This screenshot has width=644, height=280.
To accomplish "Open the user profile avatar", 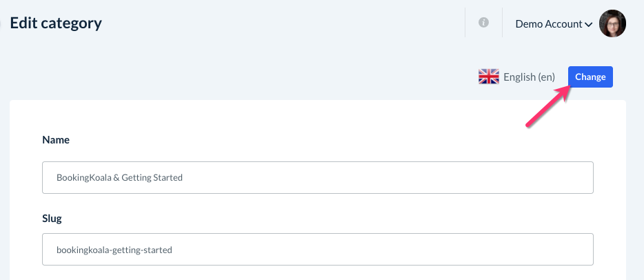I will [612, 23].
